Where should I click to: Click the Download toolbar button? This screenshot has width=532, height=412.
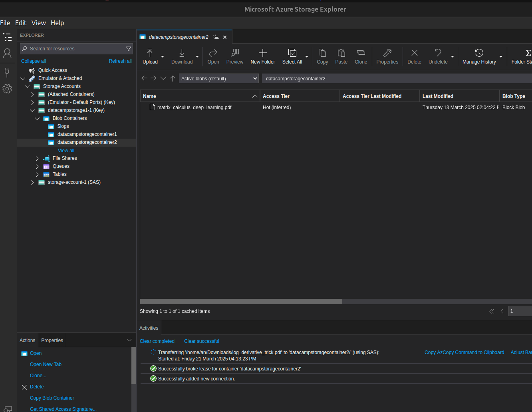click(182, 56)
